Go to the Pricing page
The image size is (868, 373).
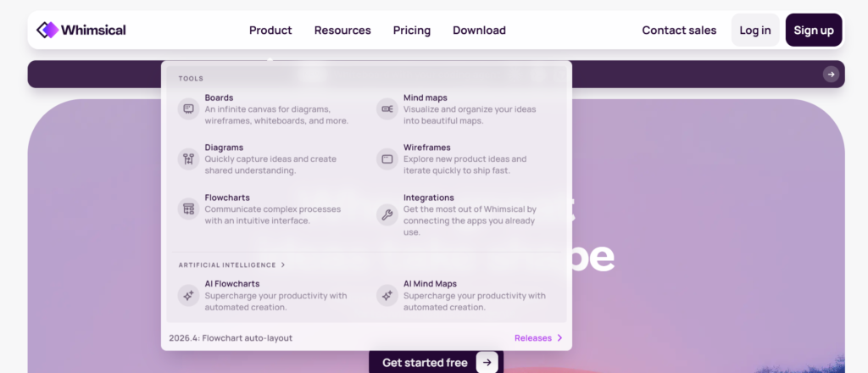[412, 31]
